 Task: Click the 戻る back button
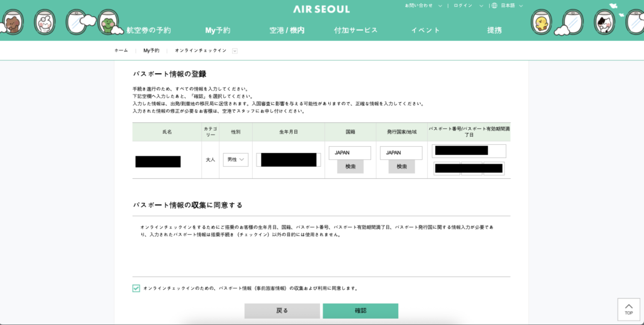coord(282,311)
